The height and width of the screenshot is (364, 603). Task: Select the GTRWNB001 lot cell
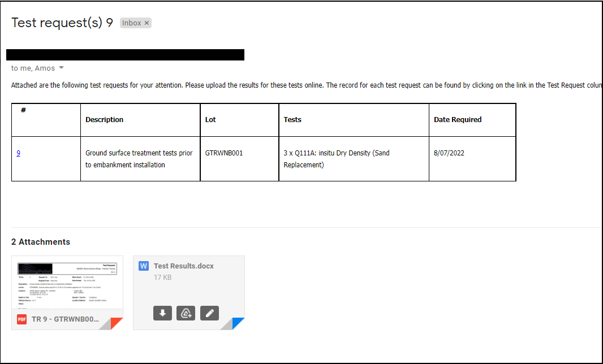[224, 153]
